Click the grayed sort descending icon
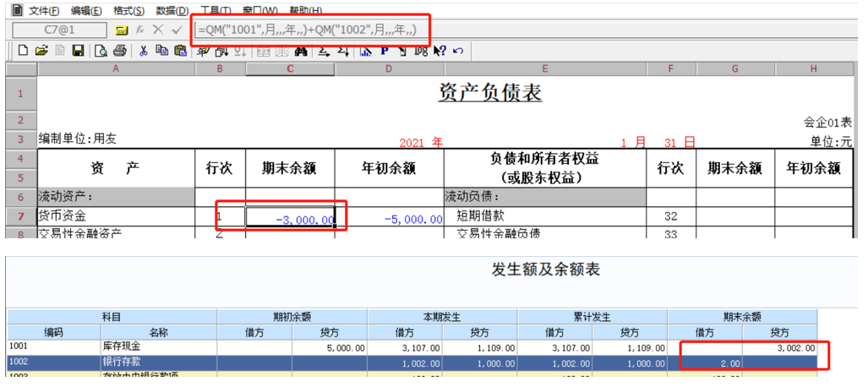Screen dimensions: 868x387 coord(240,52)
